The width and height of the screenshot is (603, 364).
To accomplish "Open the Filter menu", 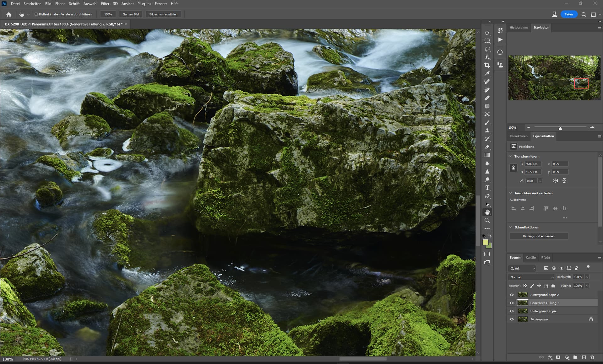I will (105, 4).
